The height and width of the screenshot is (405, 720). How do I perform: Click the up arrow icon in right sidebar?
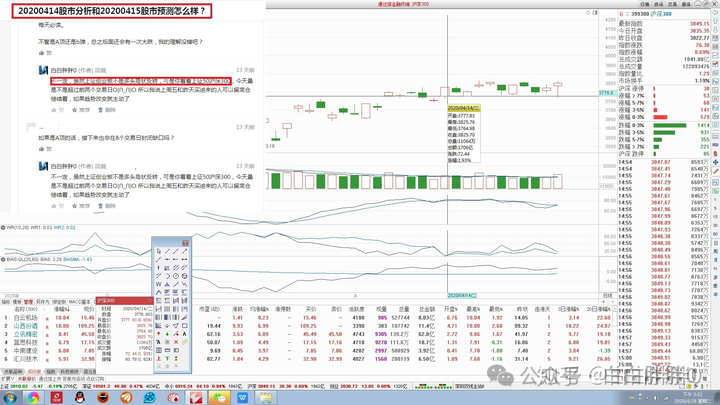point(715,22)
